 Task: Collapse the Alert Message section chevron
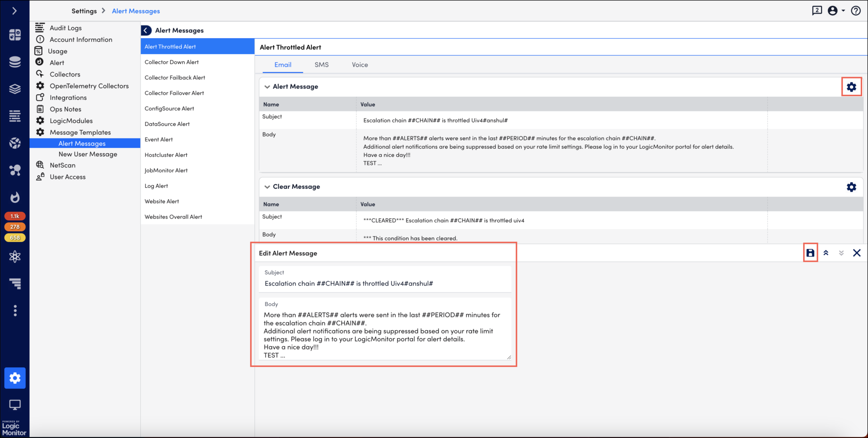click(267, 86)
